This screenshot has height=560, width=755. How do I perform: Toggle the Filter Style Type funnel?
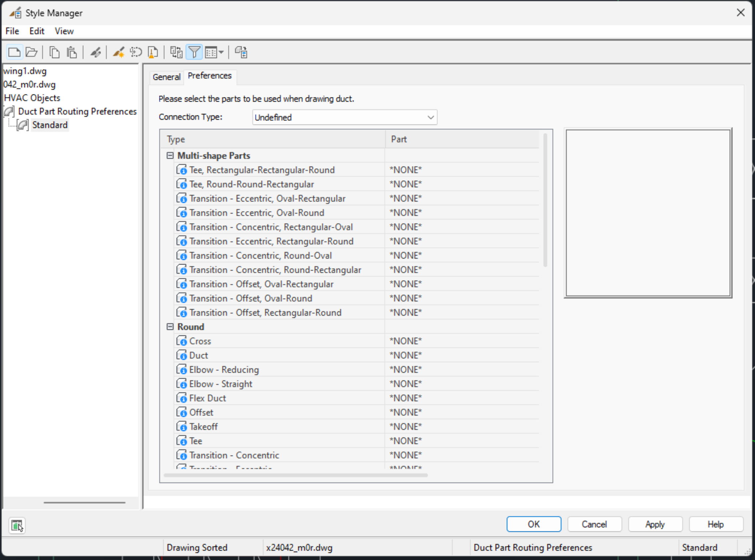pos(194,52)
